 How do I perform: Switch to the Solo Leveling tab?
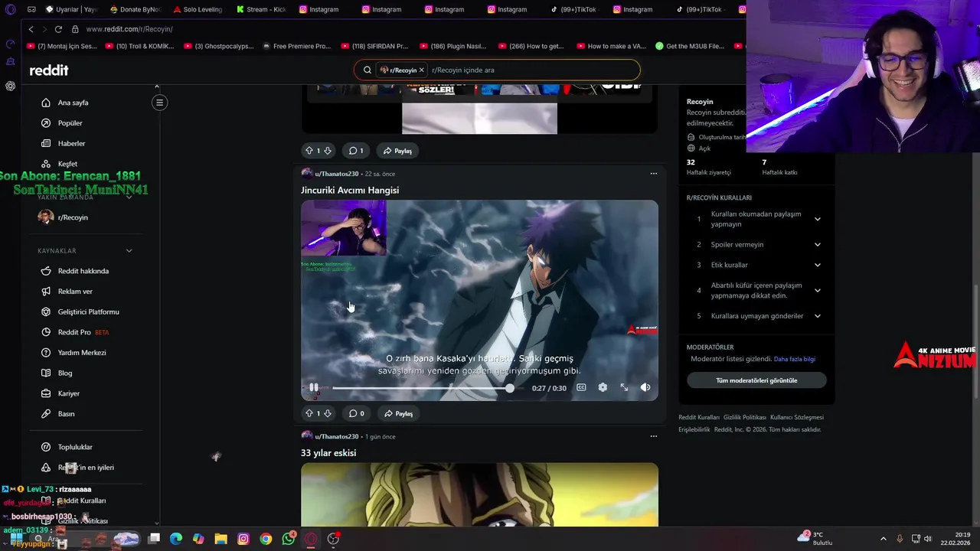198,9
